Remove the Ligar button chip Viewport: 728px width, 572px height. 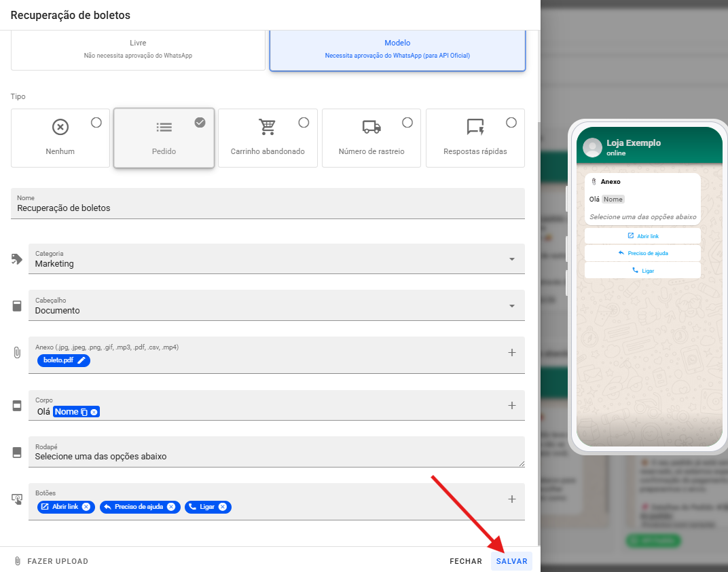222,507
